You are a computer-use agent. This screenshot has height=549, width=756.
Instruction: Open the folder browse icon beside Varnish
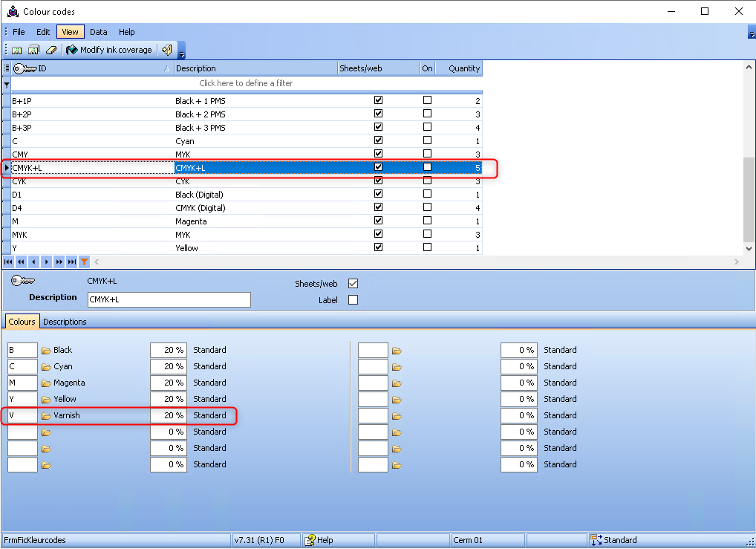pyautogui.click(x=46, y=416)
